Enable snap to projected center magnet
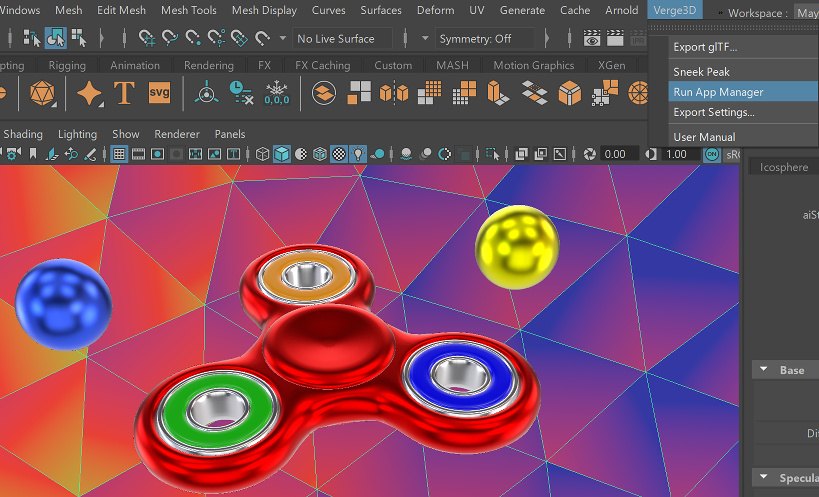Screen dimensions: 819x497 point(216,38)
